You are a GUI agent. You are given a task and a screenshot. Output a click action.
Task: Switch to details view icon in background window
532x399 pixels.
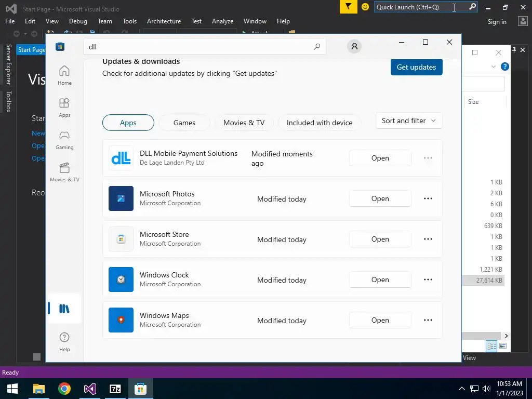point(491,345)
